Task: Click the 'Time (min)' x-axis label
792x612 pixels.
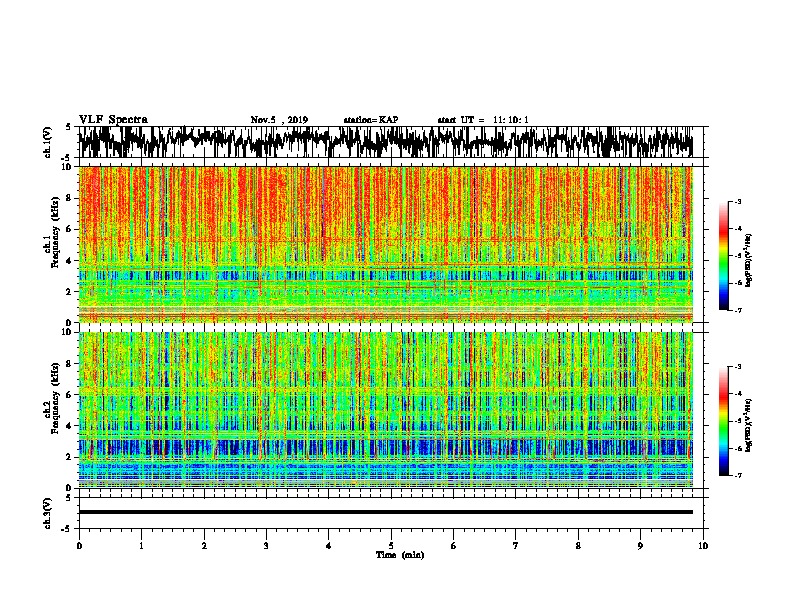Action: coord(400,555)
